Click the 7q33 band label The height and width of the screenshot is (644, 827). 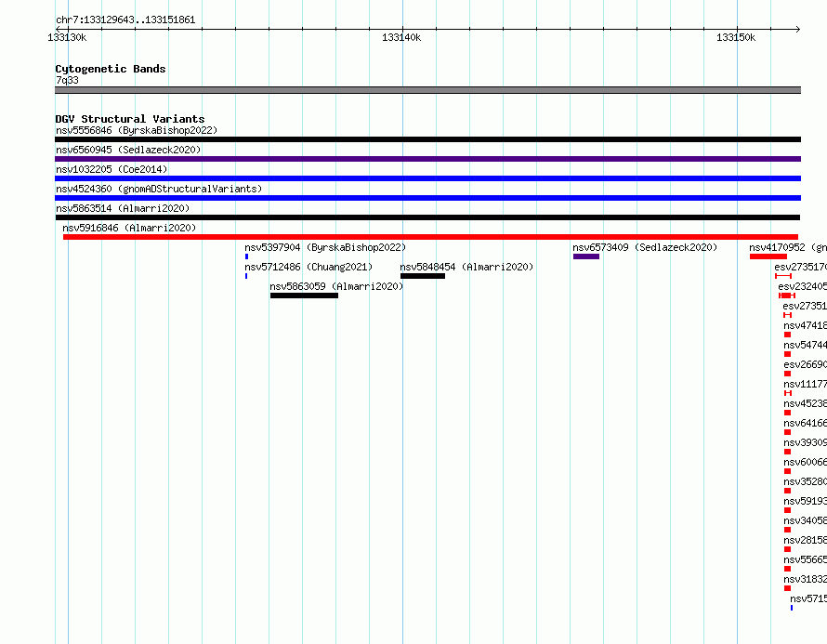tap(67, 80)
